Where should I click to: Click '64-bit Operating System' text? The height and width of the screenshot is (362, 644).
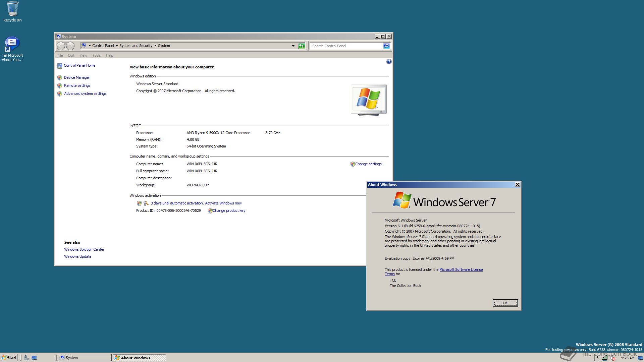(x=206, y=146)
